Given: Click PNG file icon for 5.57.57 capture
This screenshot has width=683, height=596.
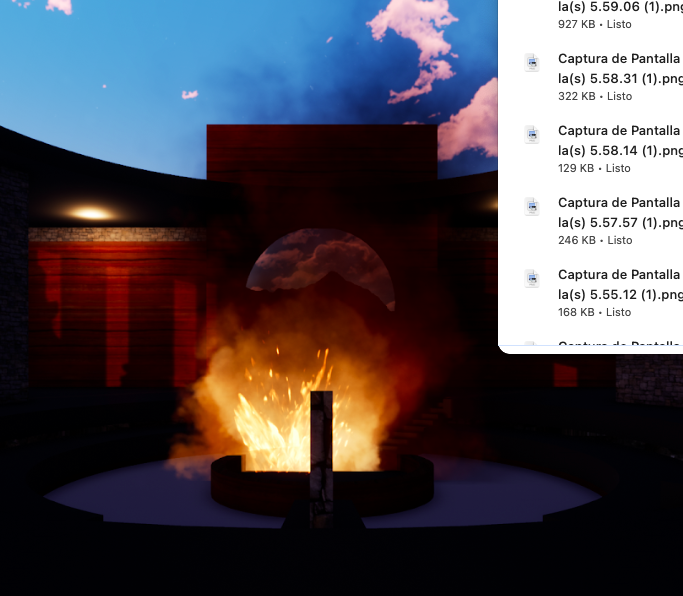Looking at the screenshot, I should point(532,207).
